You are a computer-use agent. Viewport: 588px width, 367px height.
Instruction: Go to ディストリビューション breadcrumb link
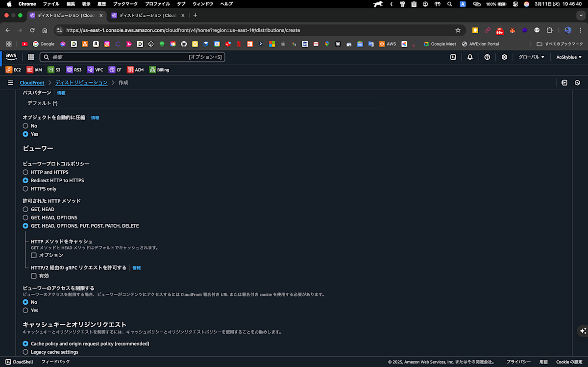click(81, 83)
